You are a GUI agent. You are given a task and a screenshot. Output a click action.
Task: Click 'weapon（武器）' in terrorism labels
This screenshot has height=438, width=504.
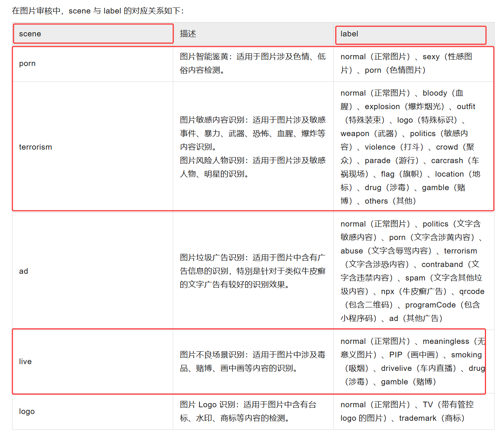pos(369,133)
